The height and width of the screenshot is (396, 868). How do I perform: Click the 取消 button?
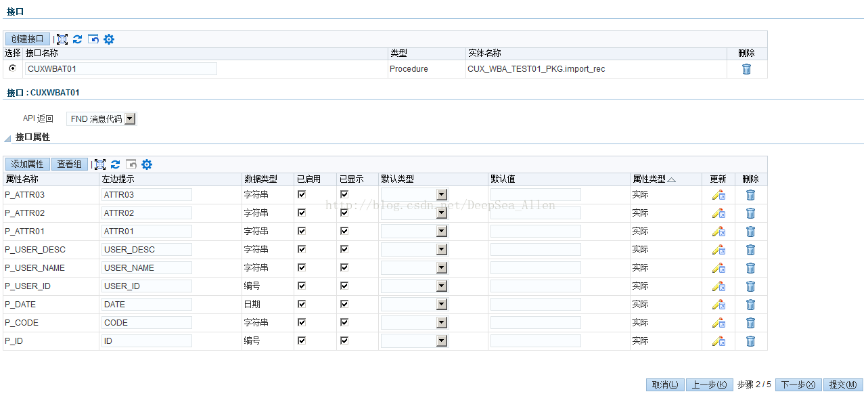[x=666, y=384]
